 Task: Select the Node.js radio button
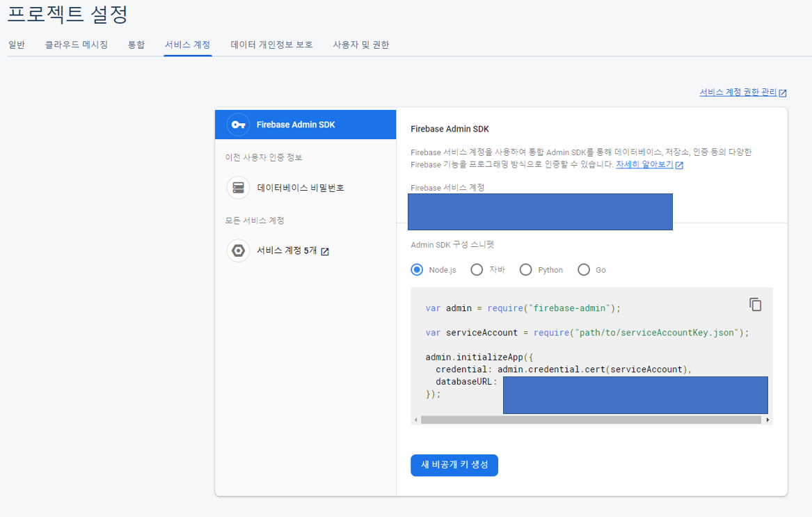(x=417, y=270)
